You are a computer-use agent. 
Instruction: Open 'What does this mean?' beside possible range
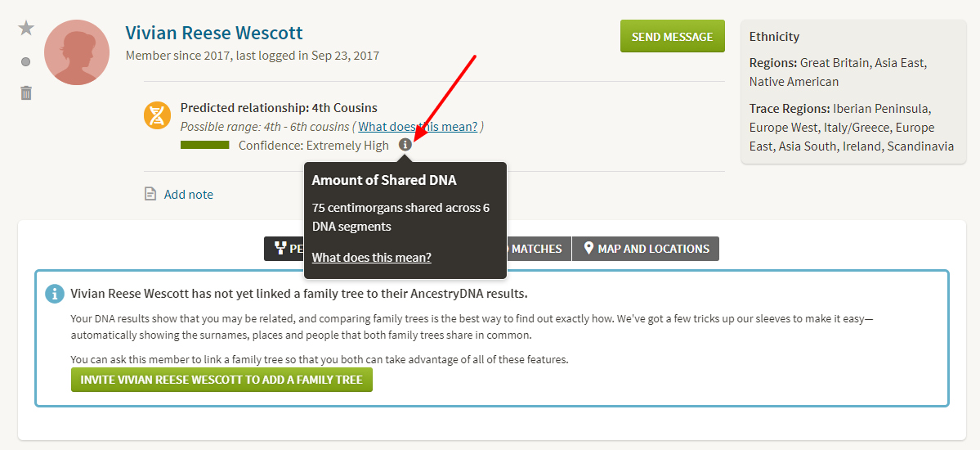418,127
